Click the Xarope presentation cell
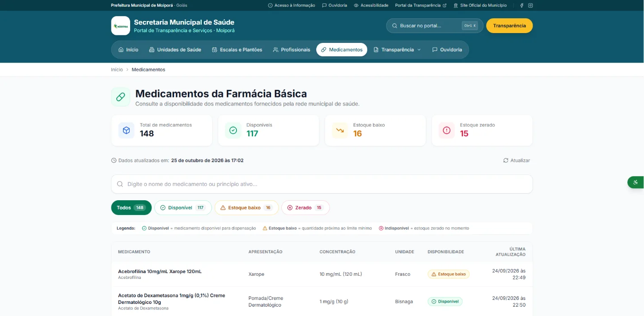644x316 pixels. click(x=256, y=274)
